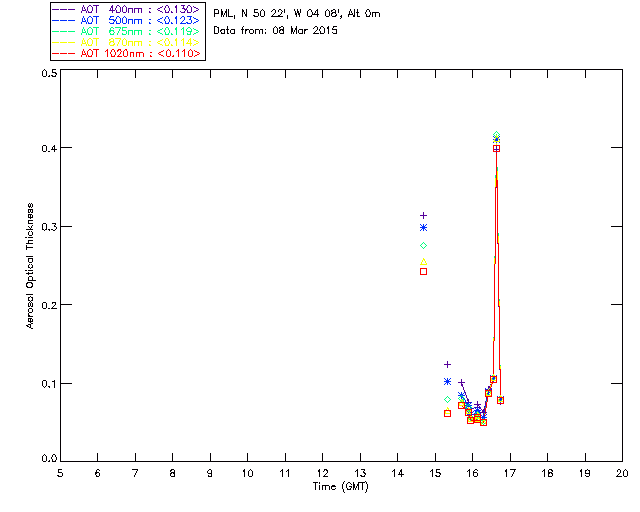The height and width of the screenshot is (512, 640).
Task: Click the x-axis tick label 14
Action: [398, 473]
